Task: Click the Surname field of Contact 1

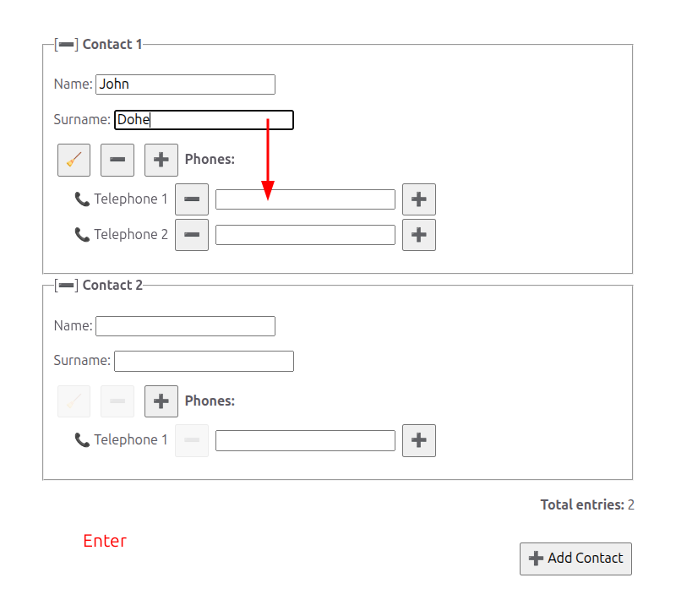Action: click(x=204, y=119)
